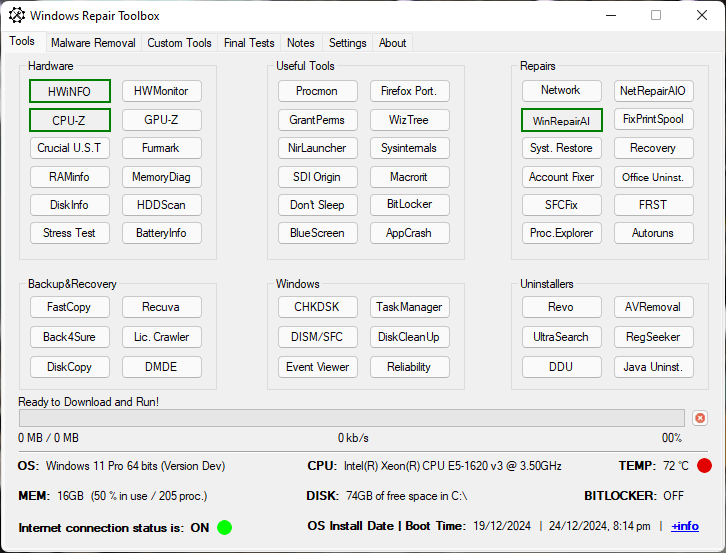726x553 pixels.
Task: Switch to the Malware Removal tab
Action: (93, 43)
